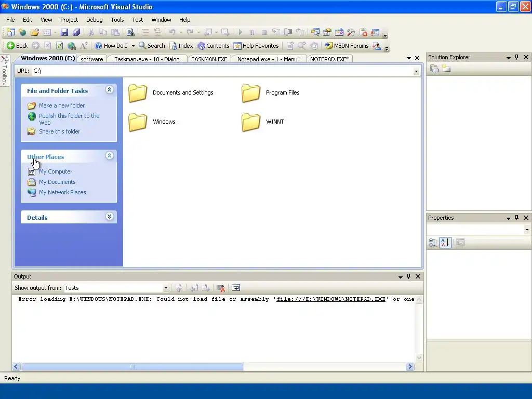Viewport: 532px width, 399px height.
Task: Open the Documents and Settings folder
Action: coord(171,92)
